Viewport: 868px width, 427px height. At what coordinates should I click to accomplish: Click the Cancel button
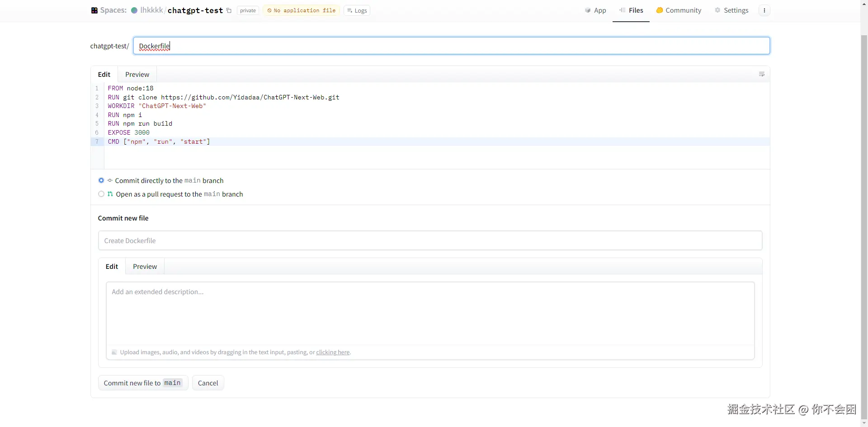(x=208, y=383)
